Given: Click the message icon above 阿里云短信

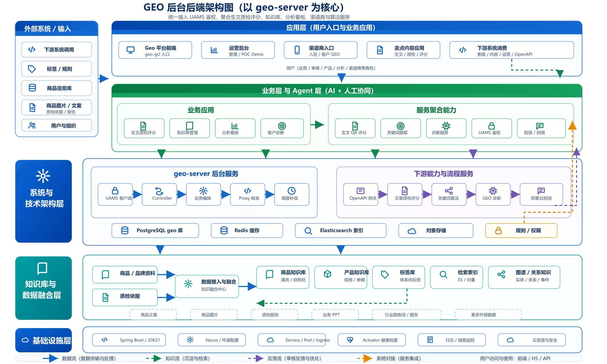Looking at the screenshot, I should pyautogui.click(x=541, y=191).
